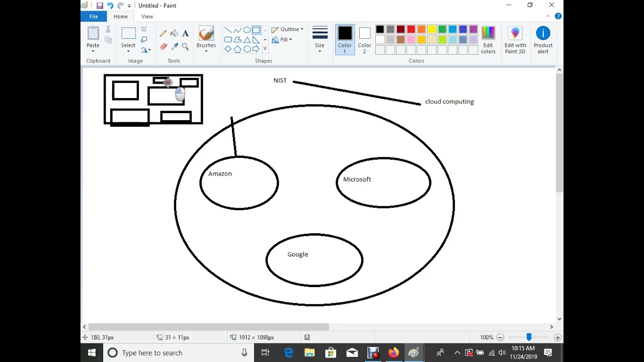Select the Text tool
Viewport: 644px width, 362px height.
coord(186,34)
